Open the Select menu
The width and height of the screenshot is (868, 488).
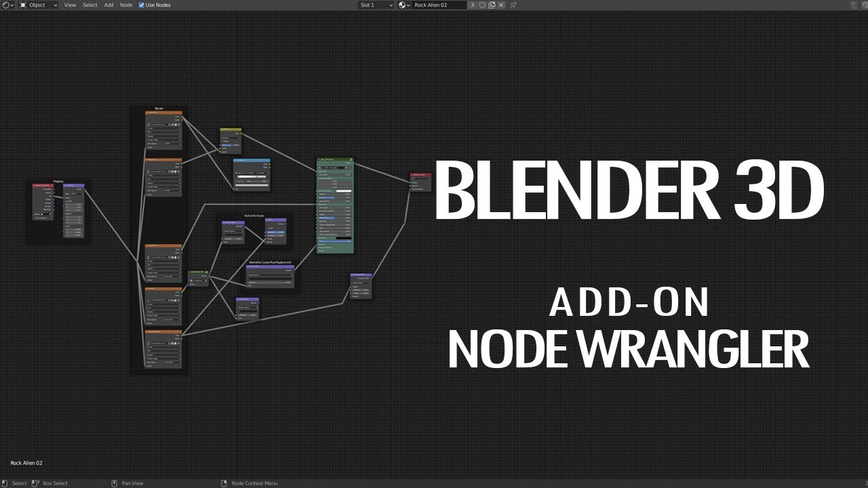click(x=90, y=5)
